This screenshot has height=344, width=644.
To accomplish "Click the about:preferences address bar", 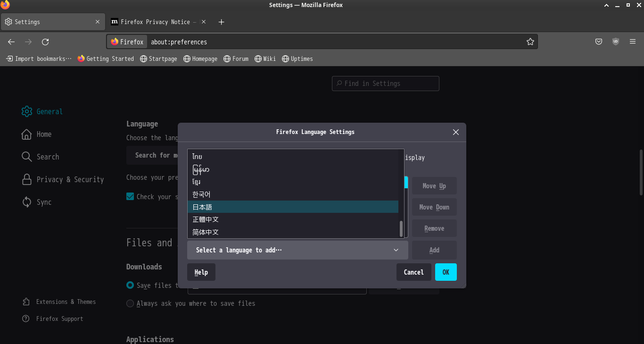I will pyautogui.click(x=337, y=42).
